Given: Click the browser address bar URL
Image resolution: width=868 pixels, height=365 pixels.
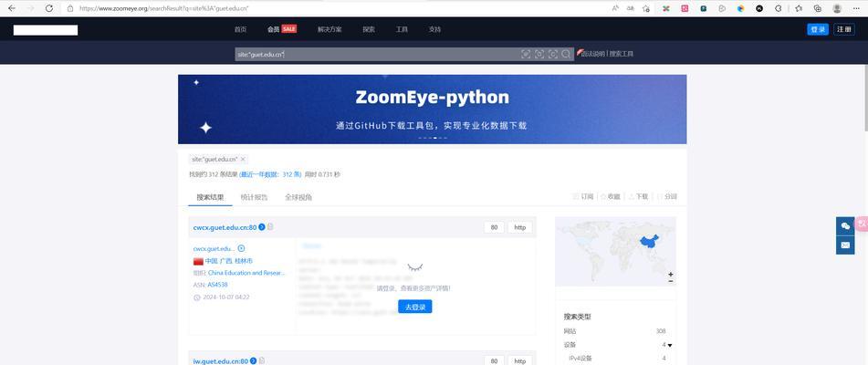Looking at the screenshot, I should (x=164, y=8).
